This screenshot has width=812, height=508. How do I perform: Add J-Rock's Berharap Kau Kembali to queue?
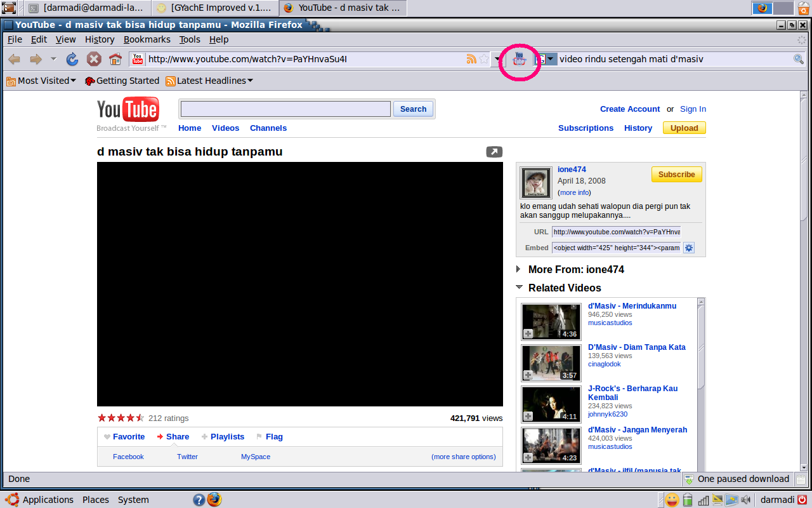click(x=528, y=416)
